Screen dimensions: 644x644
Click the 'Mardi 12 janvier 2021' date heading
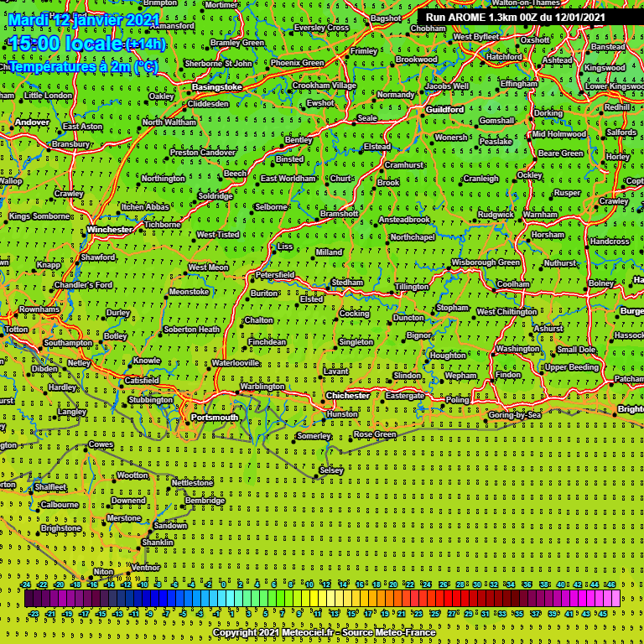[84, 20]
